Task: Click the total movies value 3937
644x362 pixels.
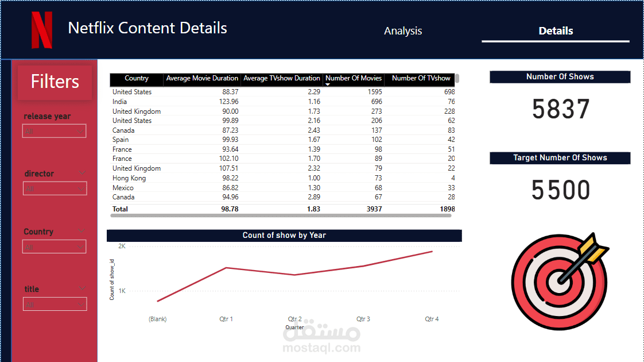Action: click(374, 209)
